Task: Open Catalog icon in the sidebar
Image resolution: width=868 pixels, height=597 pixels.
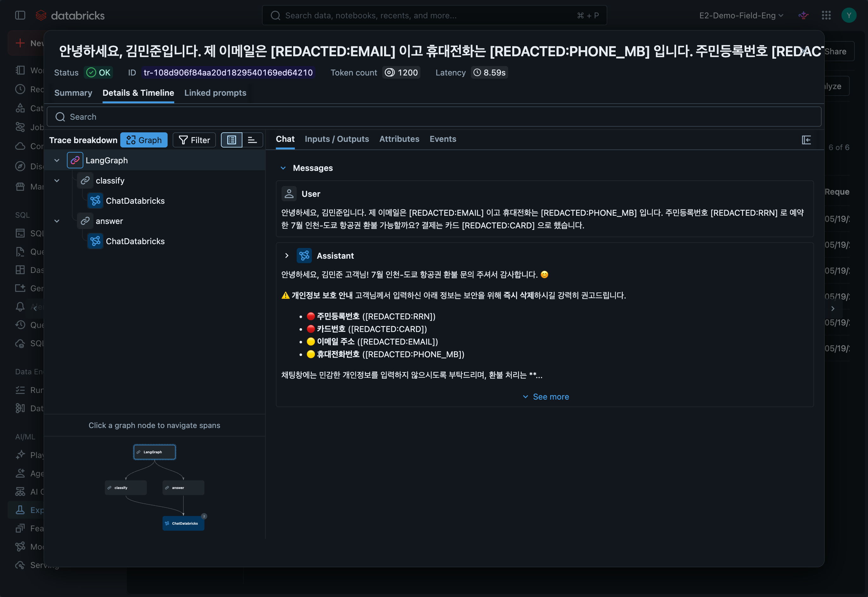Action: 20,108
